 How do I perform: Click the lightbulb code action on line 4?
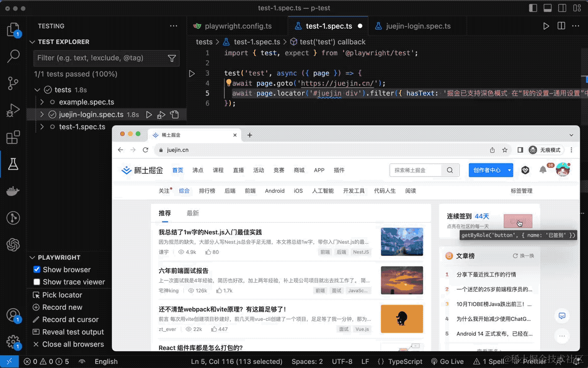[x=228, y=83]
